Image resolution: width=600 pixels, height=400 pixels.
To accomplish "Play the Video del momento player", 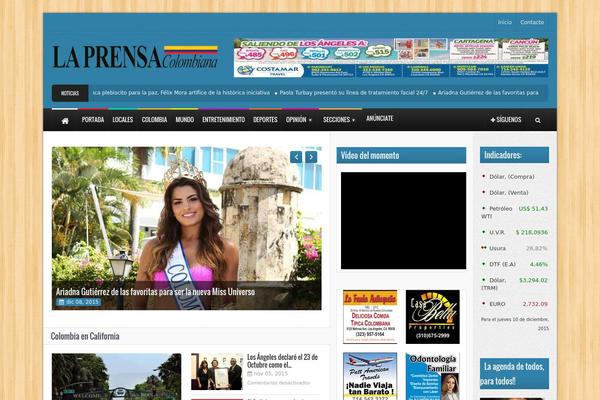I will 403,220.
